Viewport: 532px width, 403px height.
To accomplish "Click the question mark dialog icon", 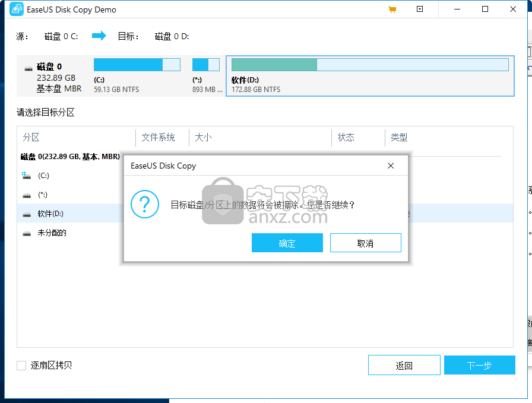I will point(145,204).
